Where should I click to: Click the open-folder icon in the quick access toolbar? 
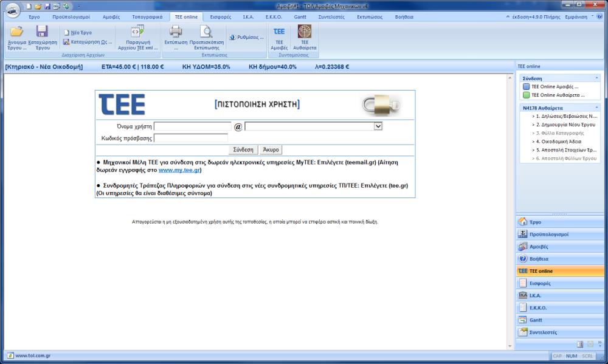coord(38,6)
